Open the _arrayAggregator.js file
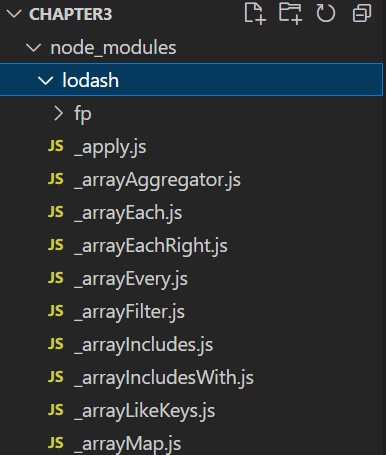This screenshot has width=386, height=455. coord(157,180)
